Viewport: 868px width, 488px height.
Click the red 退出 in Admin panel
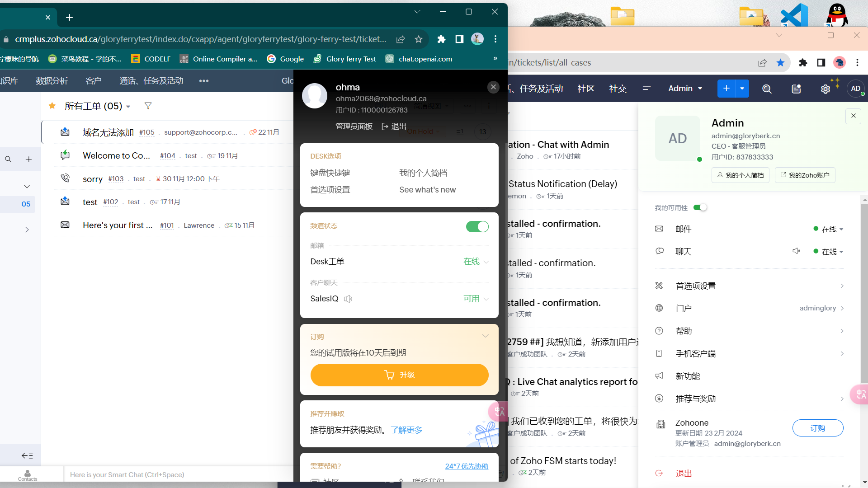(684, 474)
